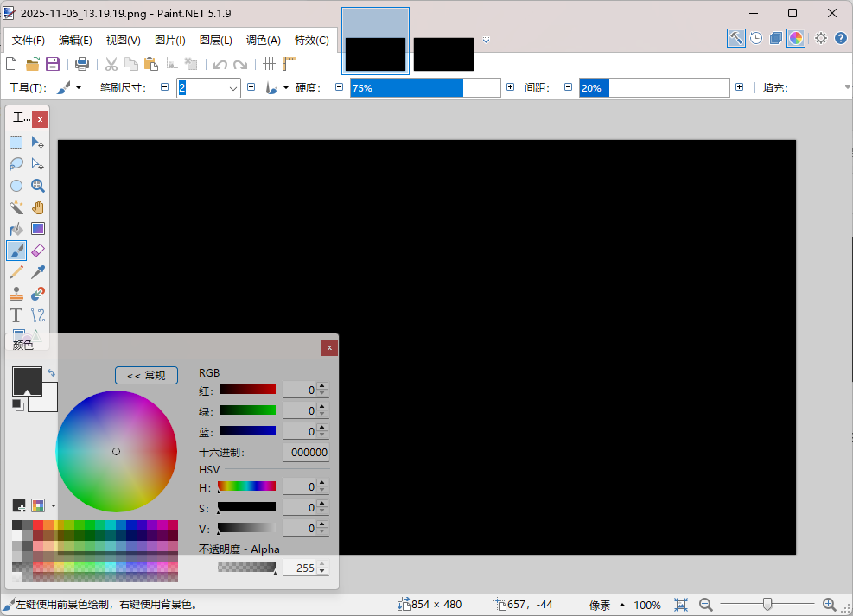Toggle the Colors window button at top right
The height and width of the screenshot is (616, 853).
point(796,38)
